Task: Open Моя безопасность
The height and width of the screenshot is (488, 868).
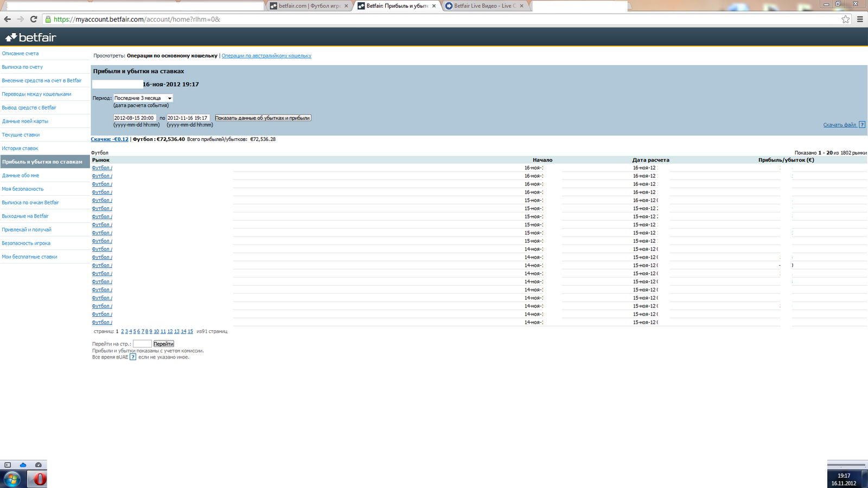Action: coord(23,189)
